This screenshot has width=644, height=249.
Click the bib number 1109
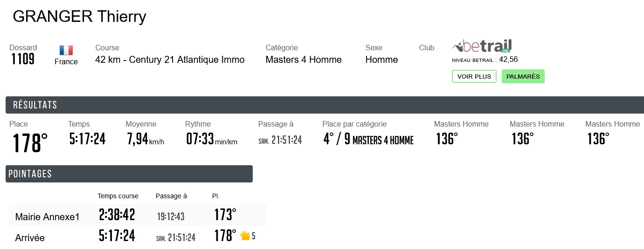[23, 59]
